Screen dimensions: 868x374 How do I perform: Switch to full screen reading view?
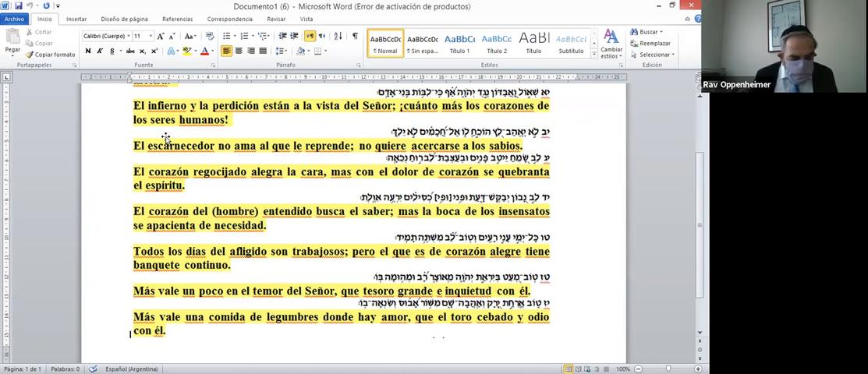(x=579, y=369)
